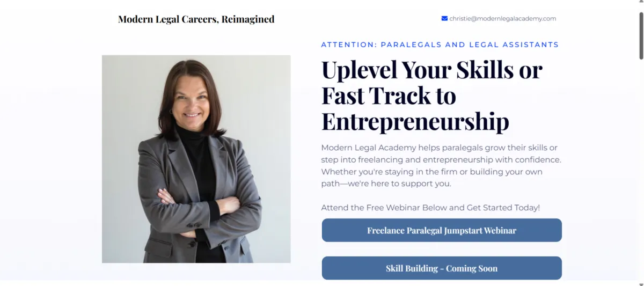The image size is (644, 286).
Task: Click the envelope icon beside the email
Action: 444,18
